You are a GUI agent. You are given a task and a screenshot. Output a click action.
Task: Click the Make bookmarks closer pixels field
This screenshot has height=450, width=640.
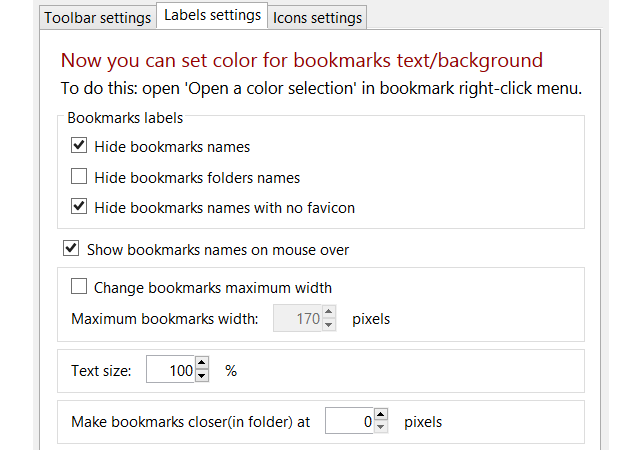click(350, 422)
